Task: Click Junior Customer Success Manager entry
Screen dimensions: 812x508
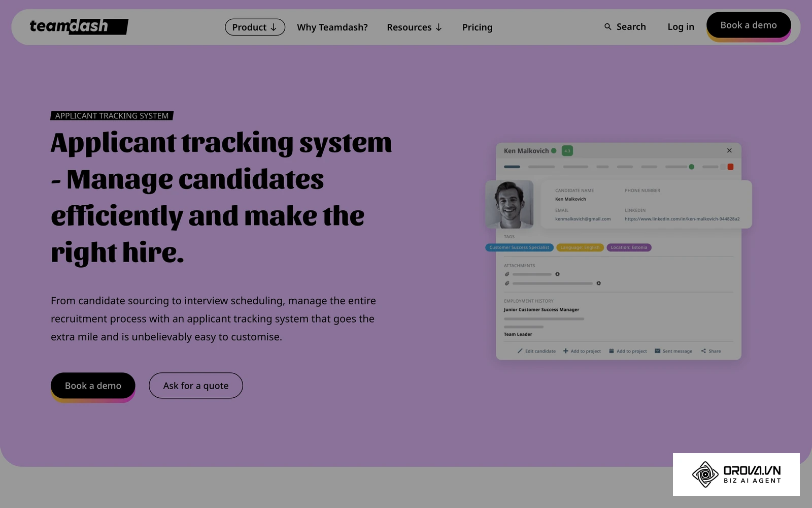Action: pyautogui.click(x=542, y=309)
